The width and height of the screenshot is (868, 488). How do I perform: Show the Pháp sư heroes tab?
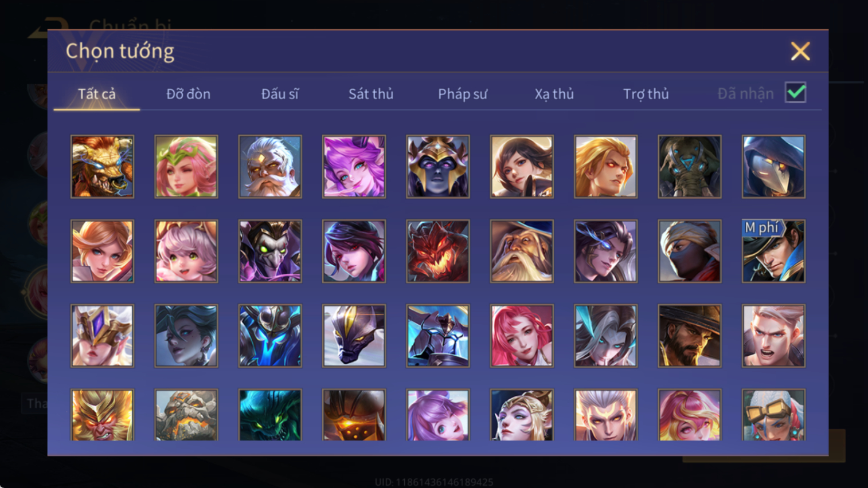pyautogui.click(x=463, y=94)
